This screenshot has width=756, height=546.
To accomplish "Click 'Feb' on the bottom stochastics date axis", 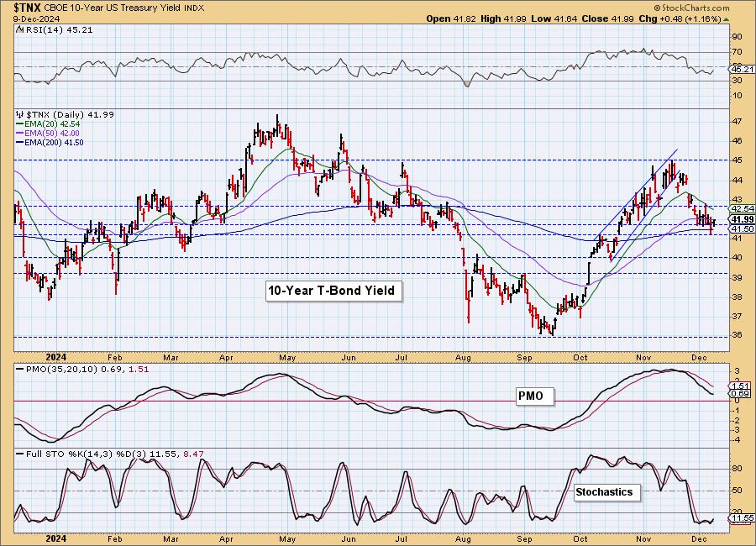I will pyautogui.click(x=115, y=538).
